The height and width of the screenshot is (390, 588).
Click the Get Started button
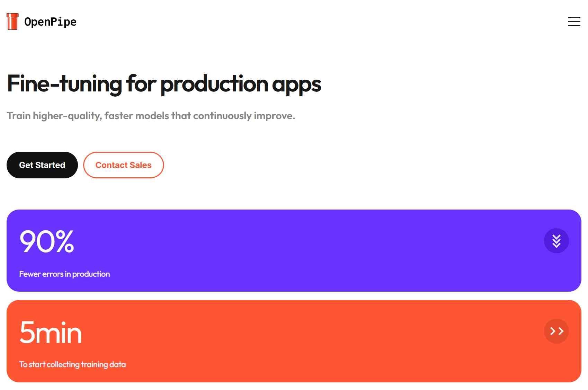tap(42, 165)
